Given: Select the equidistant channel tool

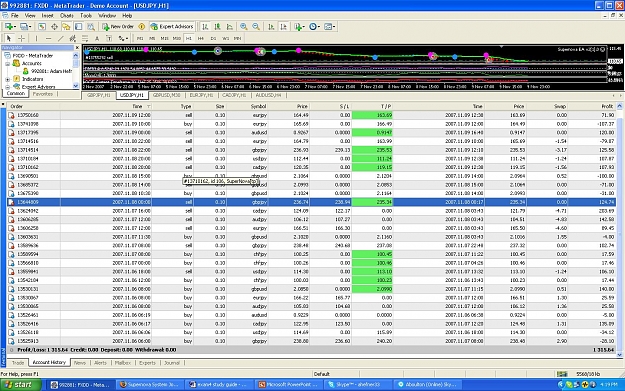Looking at the screenshot, I should [x=73, y=38].
